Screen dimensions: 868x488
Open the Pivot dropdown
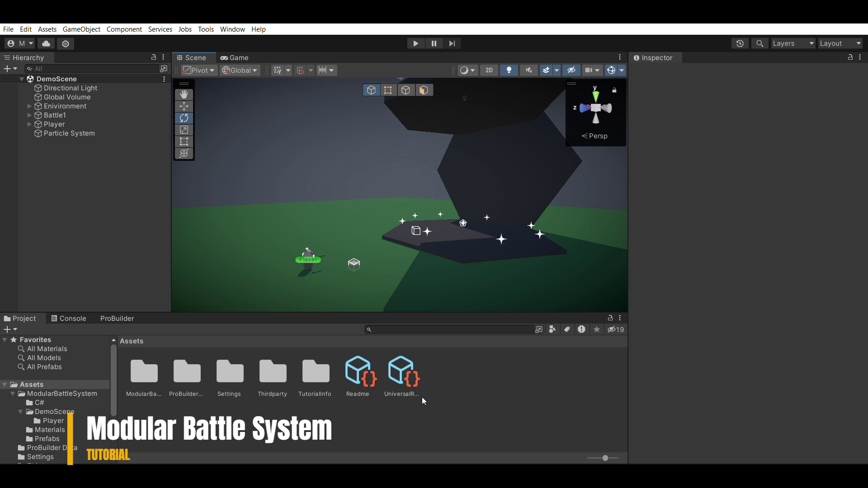pos(199,70)
